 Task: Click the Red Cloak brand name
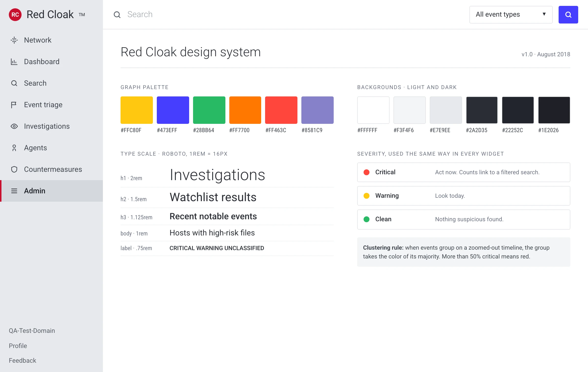50,15
